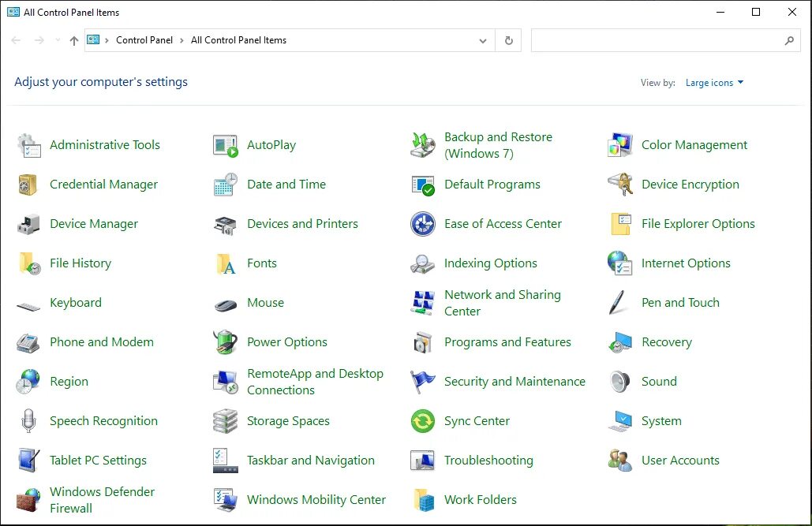
Task: Open the Device Manager icon
Action: [x=28, y=224]
